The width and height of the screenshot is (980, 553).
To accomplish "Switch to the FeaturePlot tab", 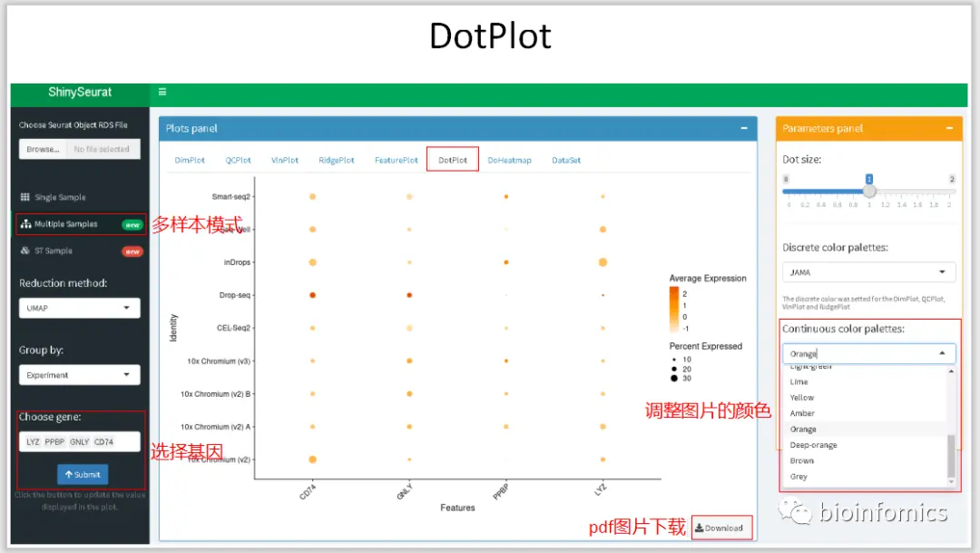I will click(397, 160).
